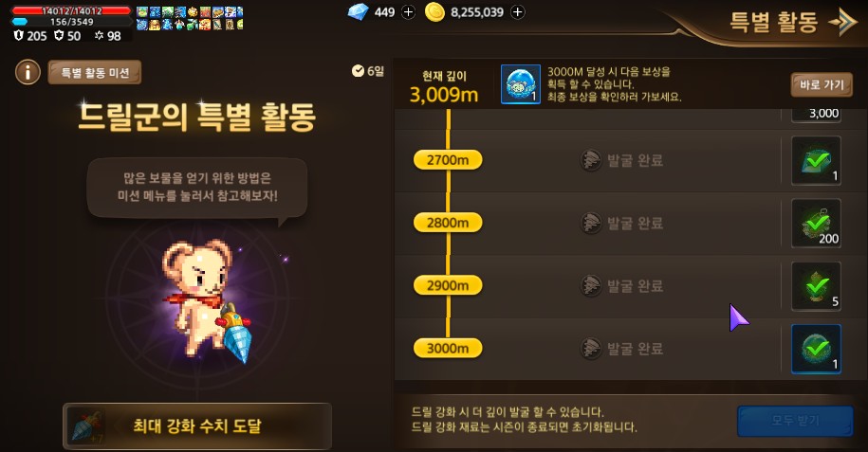Image resolution: width=868 pixels, height=452 pixels.
Task: Tap the gold coin currency icon
Action: coord(434,12)
